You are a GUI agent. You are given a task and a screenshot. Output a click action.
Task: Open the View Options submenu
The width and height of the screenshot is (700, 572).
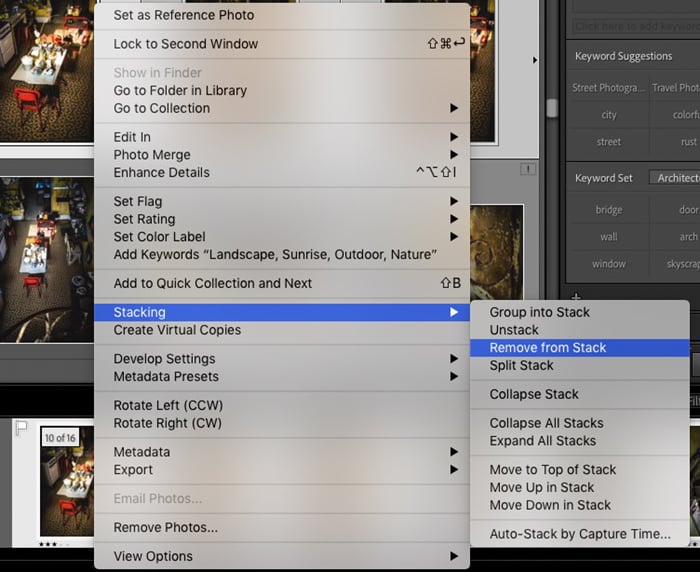(x=282, y=556)
